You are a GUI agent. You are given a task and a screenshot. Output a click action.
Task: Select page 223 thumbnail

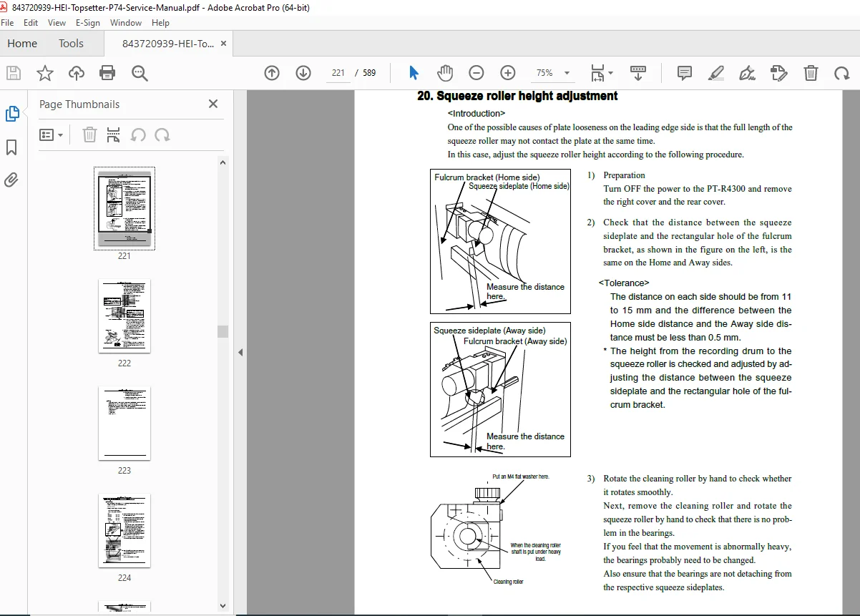coord(124,424)
